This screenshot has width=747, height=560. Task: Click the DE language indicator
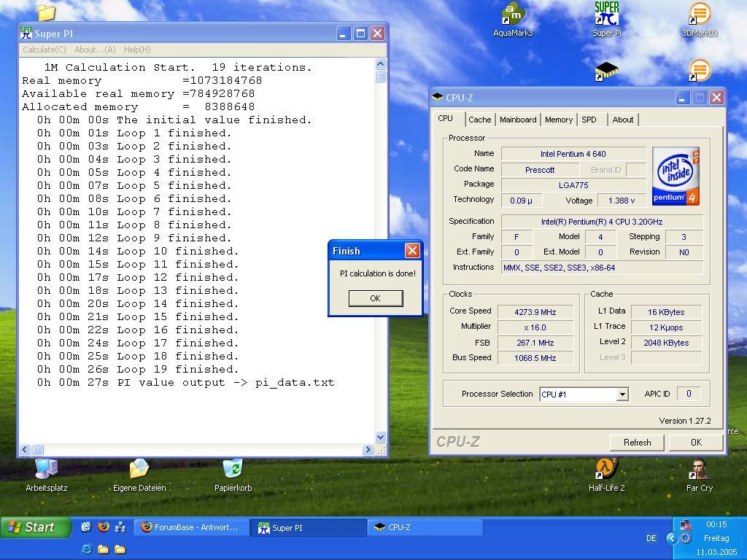pyautogui.click(x=651, y=538)
